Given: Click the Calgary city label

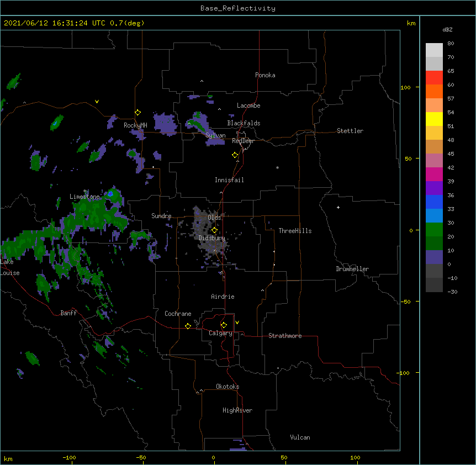Looking at the screenshot, I should pos(220,333).
